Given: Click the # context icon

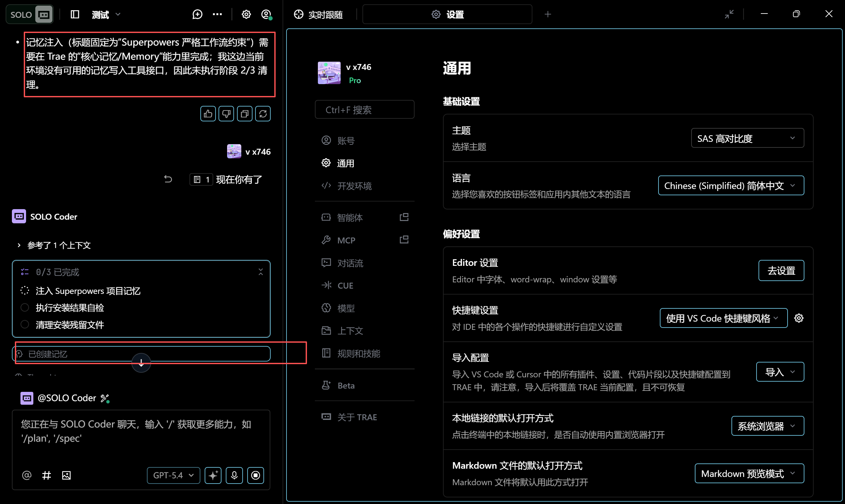Looking at the screenshot, I should tap(47, 475).
